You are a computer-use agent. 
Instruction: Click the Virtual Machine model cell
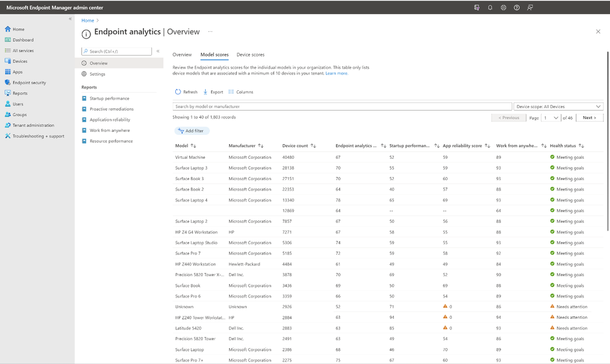point(190,158)
